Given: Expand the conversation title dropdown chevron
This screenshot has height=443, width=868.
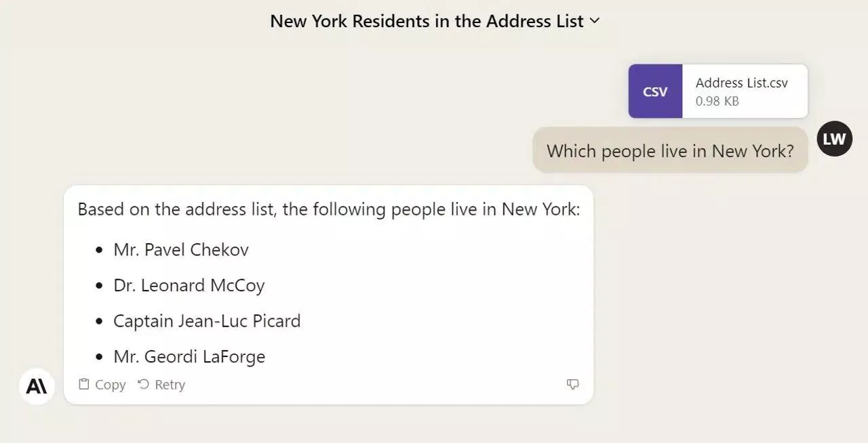Looking at the screenshot, I should click(x=595, y=21).
